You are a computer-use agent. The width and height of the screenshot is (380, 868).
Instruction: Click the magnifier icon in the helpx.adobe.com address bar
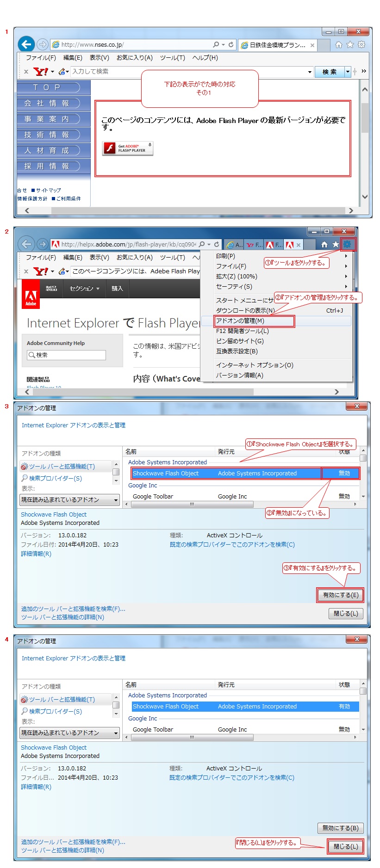[x=202, y=244]
